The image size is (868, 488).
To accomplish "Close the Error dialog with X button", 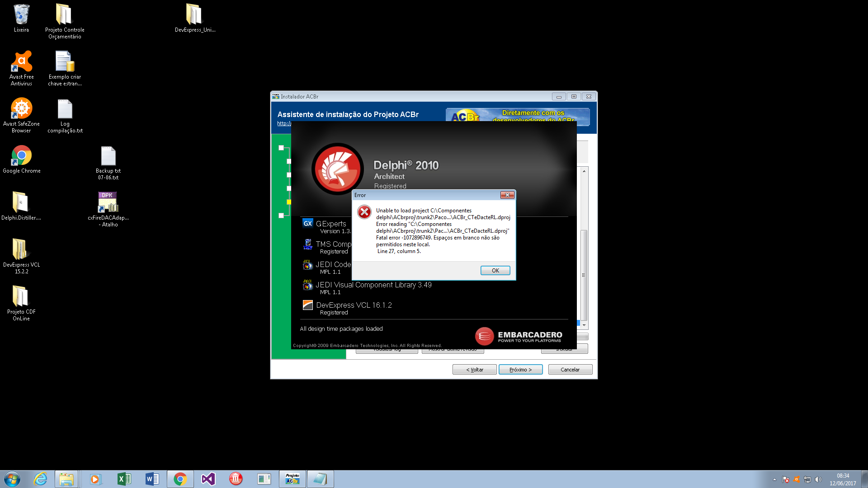I will [x=507, y=195].
